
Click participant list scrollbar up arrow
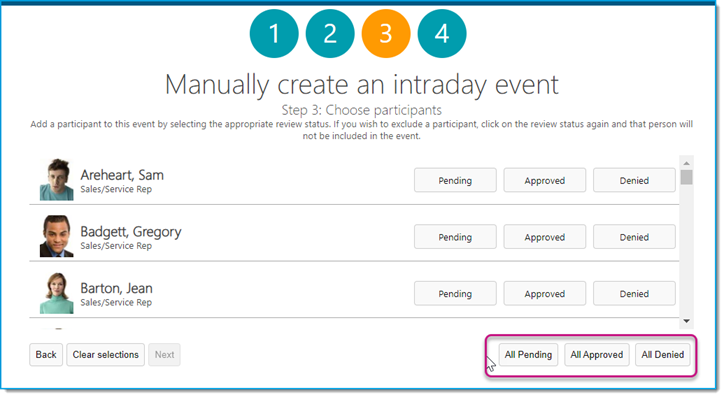pyautogui.click(x=687, y=163)
